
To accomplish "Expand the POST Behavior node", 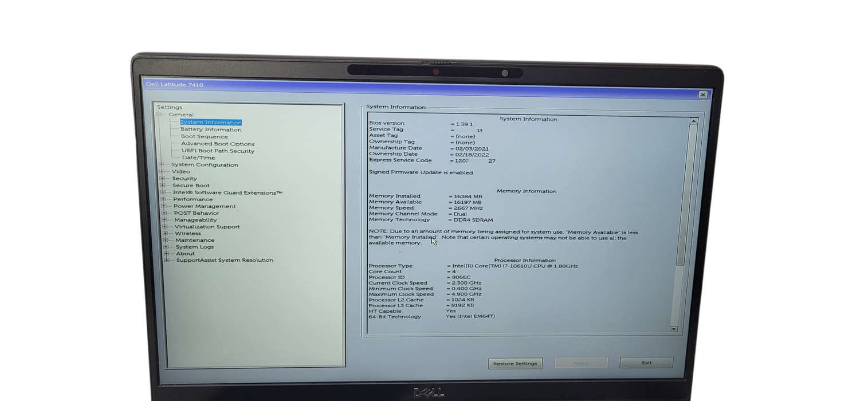I will (x=164, y=213).
